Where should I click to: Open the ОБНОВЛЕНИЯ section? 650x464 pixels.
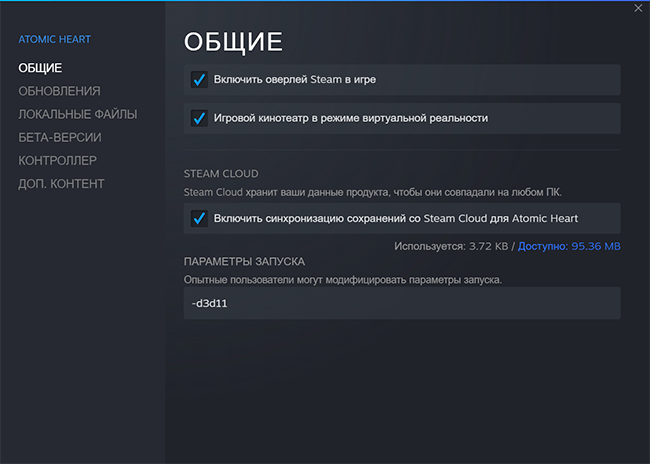point(59,91)
